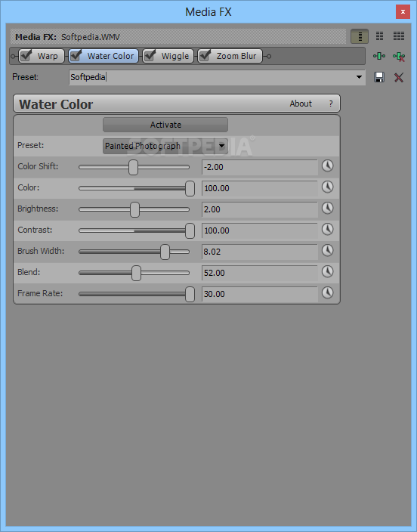This screenshot has height=532, width=417.
Task: Click the Brightness value field 2.00
Action: point(260,209)
